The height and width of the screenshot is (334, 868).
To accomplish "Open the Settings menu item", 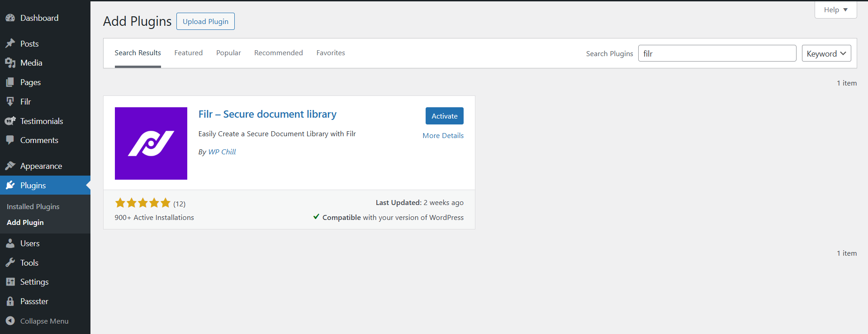I will coord(45,282).
